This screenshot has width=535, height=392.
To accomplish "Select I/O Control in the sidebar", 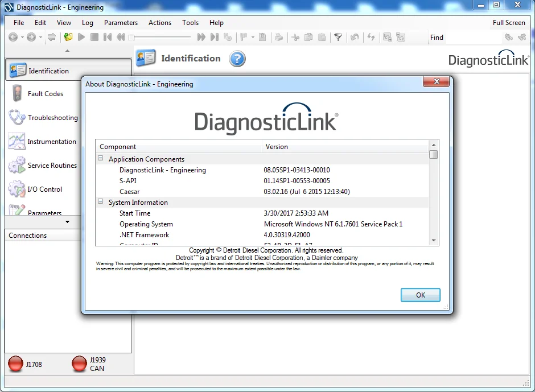I will point(43,189).
